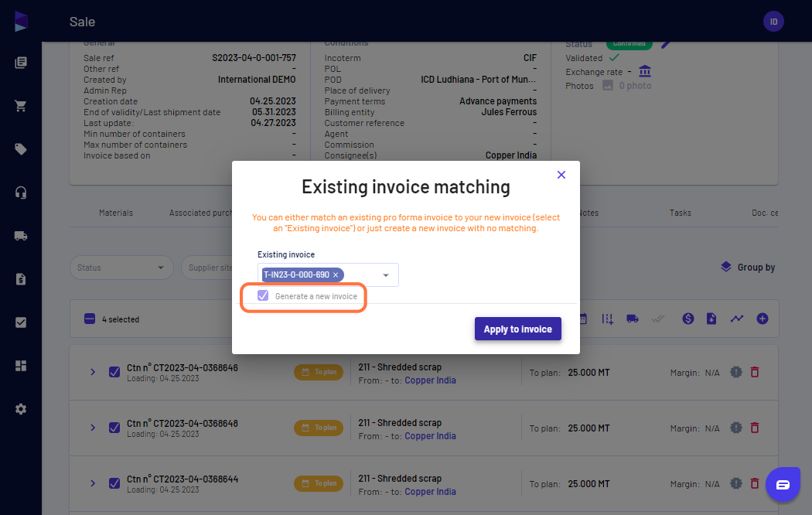Open the Status filter dropdown
Image resolution: width=812 pixels, height=515 pixels.
(121, 268)
